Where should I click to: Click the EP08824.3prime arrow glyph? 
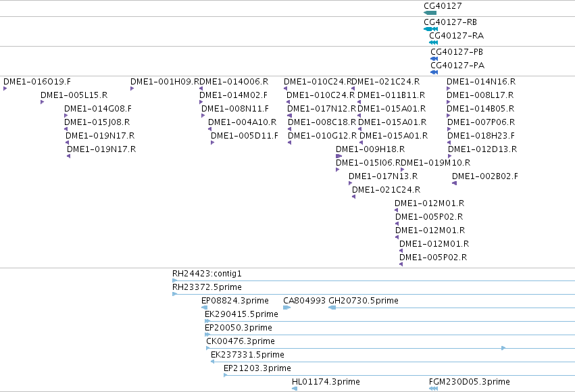click(x=204, y=308)
